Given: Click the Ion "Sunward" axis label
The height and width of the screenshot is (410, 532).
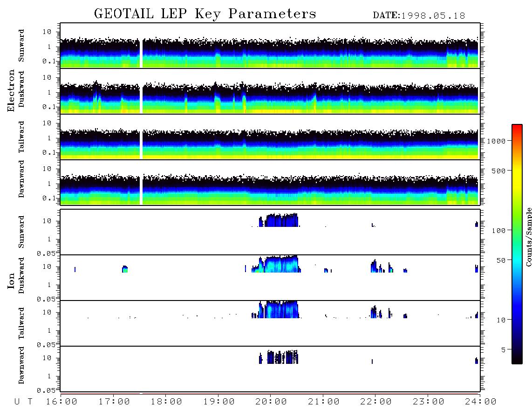Looking at the screenshot, I should click(21, 232).
